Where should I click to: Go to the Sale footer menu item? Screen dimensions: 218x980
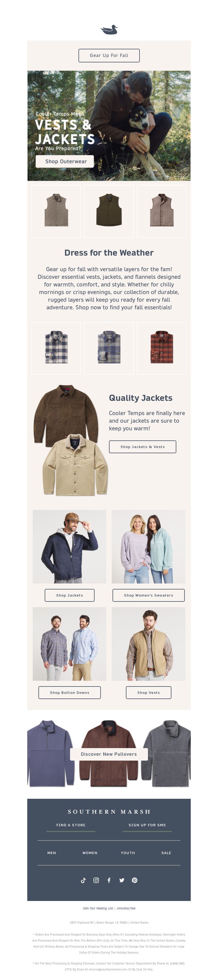[166, 852]
